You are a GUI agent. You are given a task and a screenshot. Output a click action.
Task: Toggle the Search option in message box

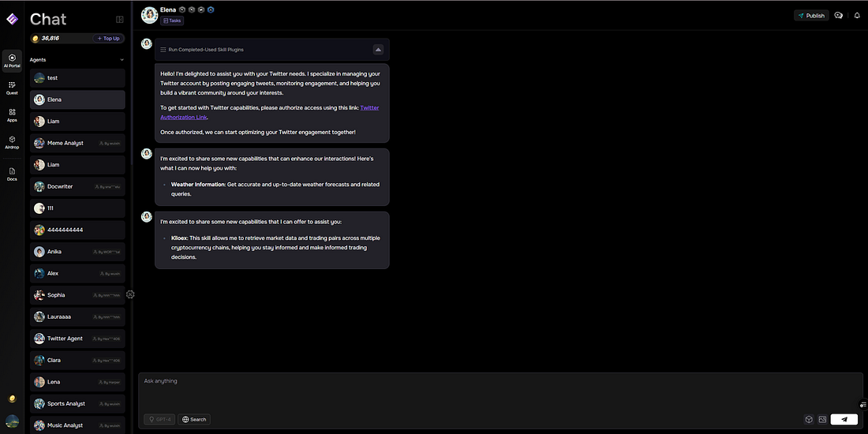[x=194, y=420]
